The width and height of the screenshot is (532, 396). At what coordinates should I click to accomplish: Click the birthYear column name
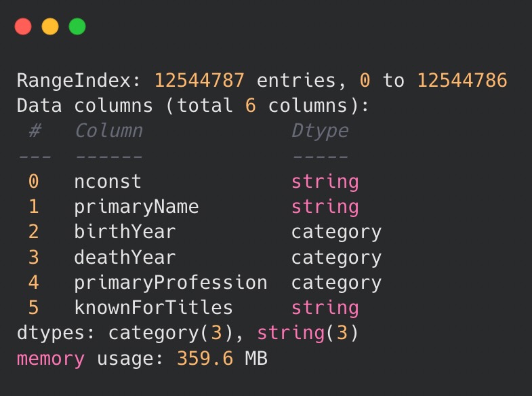coord(125,232)
